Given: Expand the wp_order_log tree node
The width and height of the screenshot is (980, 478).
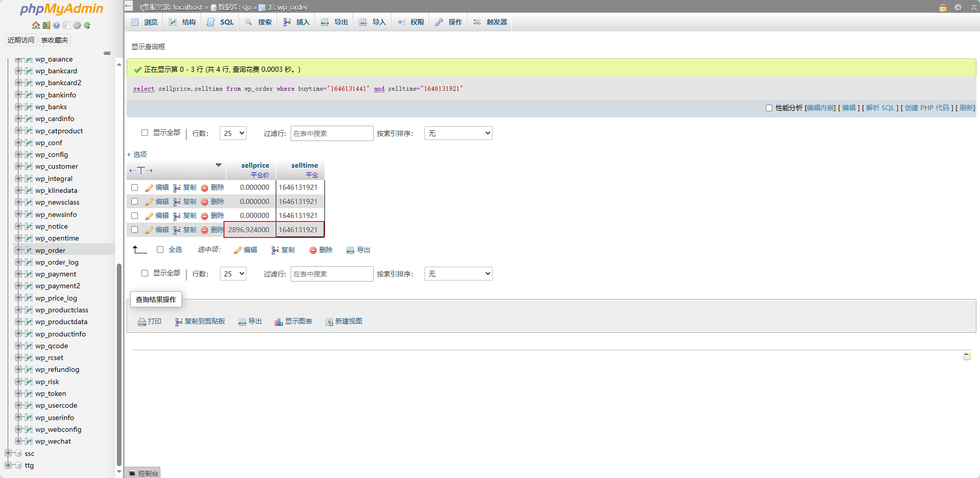Looking at the screenshot, I should 18,262.
